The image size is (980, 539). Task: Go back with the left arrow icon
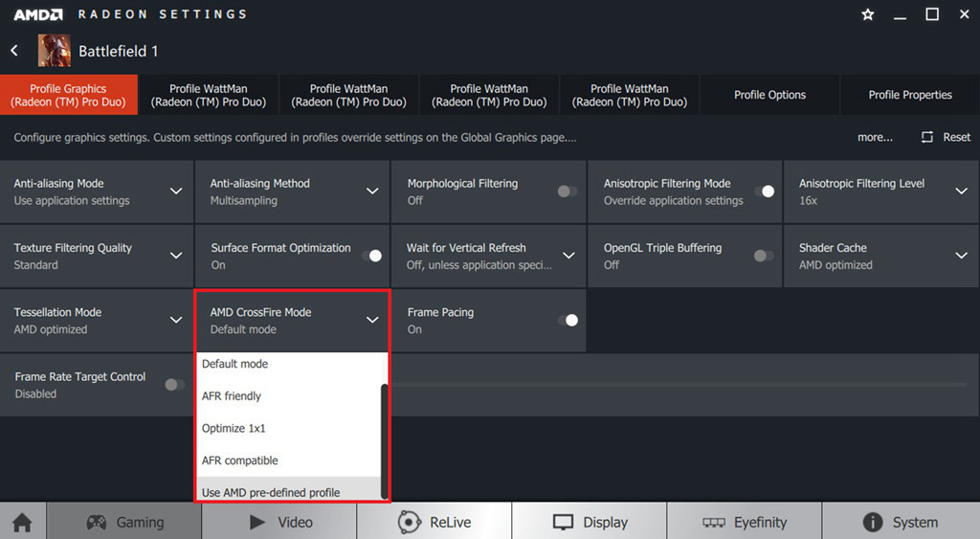point(14,51)
